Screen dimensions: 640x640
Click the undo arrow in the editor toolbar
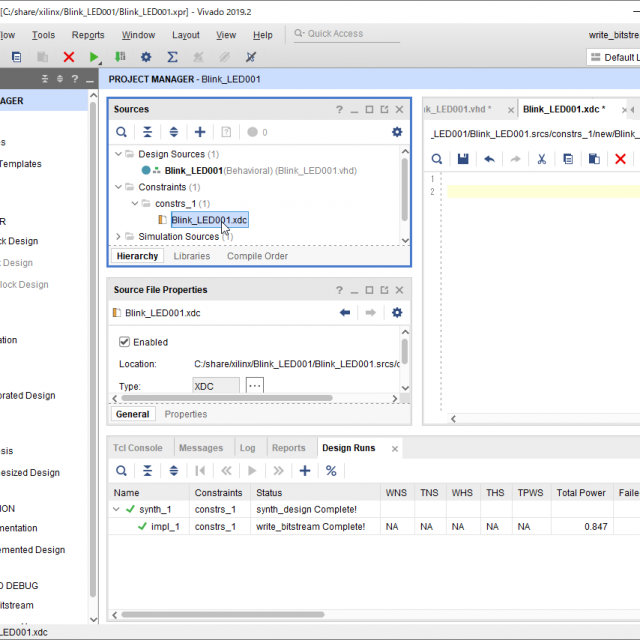[x=489, y=159]
